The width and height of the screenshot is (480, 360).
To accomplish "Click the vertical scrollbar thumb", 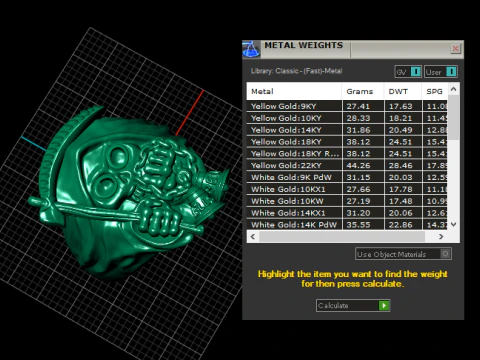I will point(453,117).
